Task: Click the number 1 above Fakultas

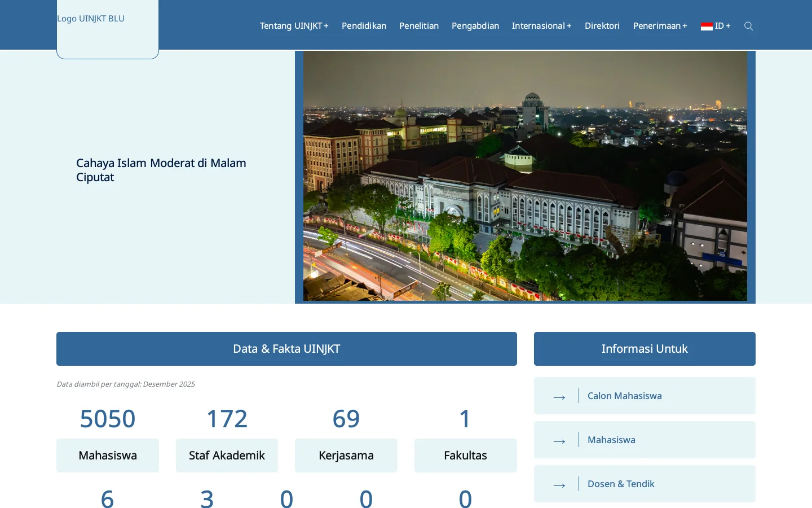Action: (x=465, y=419)
